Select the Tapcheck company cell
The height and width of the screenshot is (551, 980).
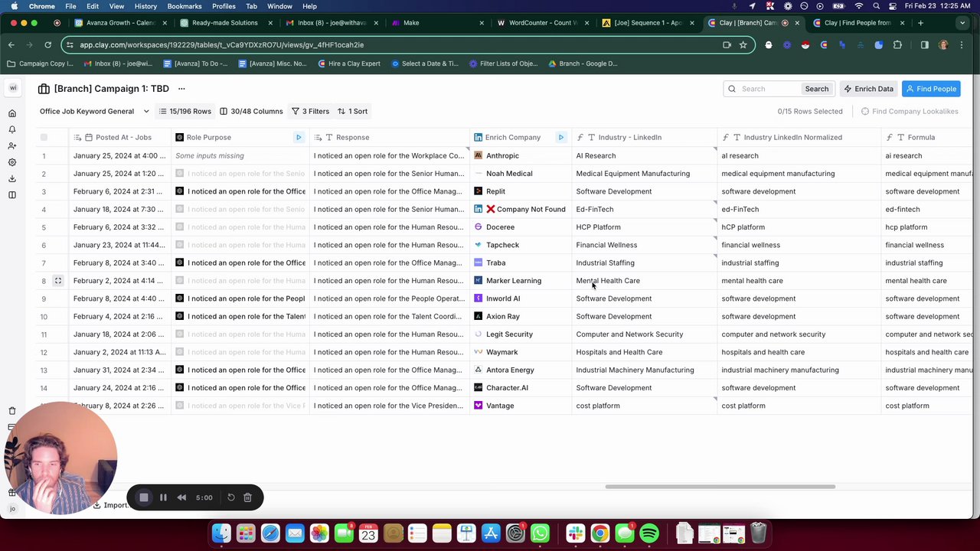[521, 245]
